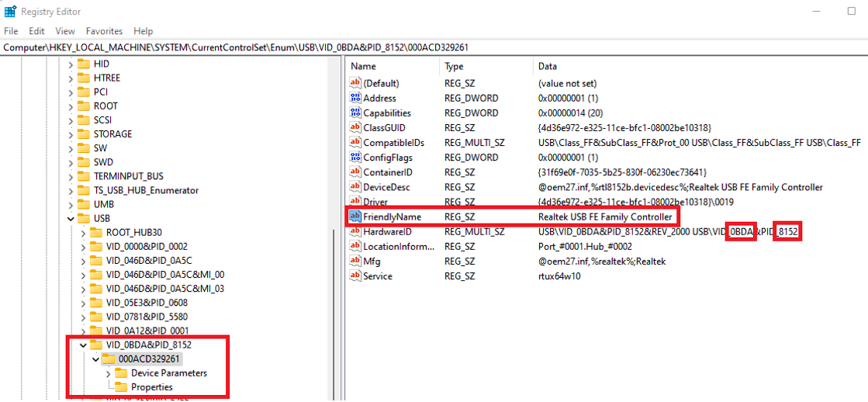Collapse the USB tree node
Screen dimensions: 868x402
coord(71,219)
